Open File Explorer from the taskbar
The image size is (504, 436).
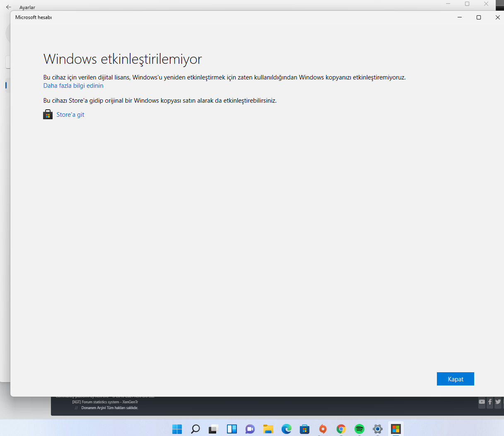pyautogui.click(x=268, y=429)
